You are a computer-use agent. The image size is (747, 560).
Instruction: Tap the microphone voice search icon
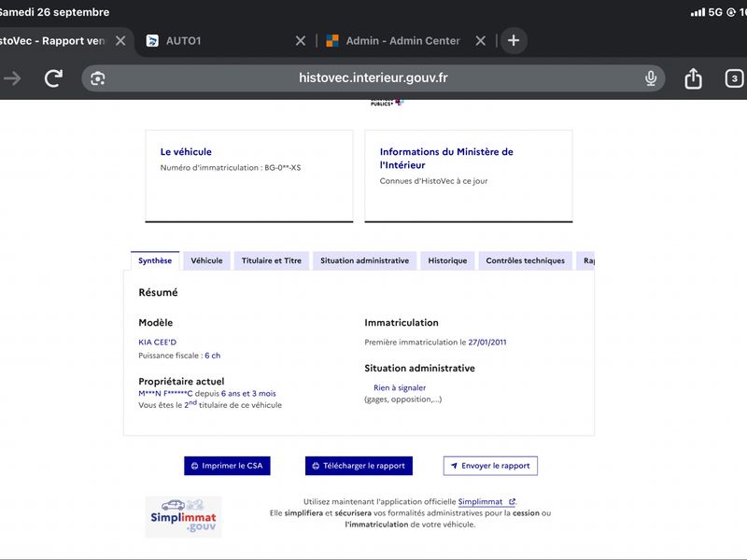point(651,78)
